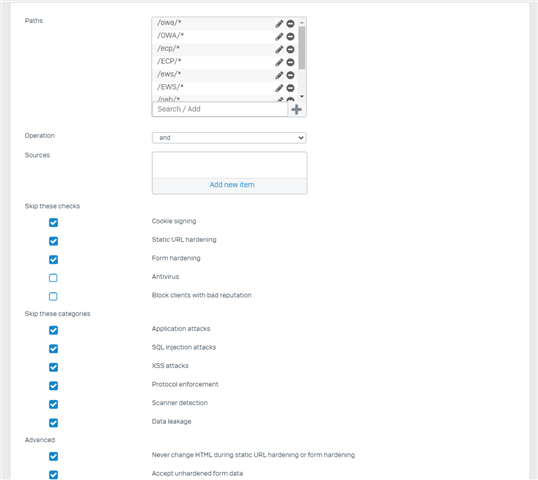Screen dimensions: 538x480
Task: Uncheck Accept unhardened form data
Action: [x=53, y=475]
